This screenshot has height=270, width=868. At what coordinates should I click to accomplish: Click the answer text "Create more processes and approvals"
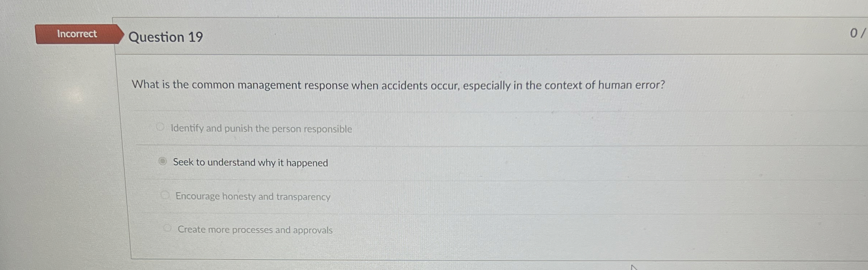pyautogui.click(x=255, y=230)
